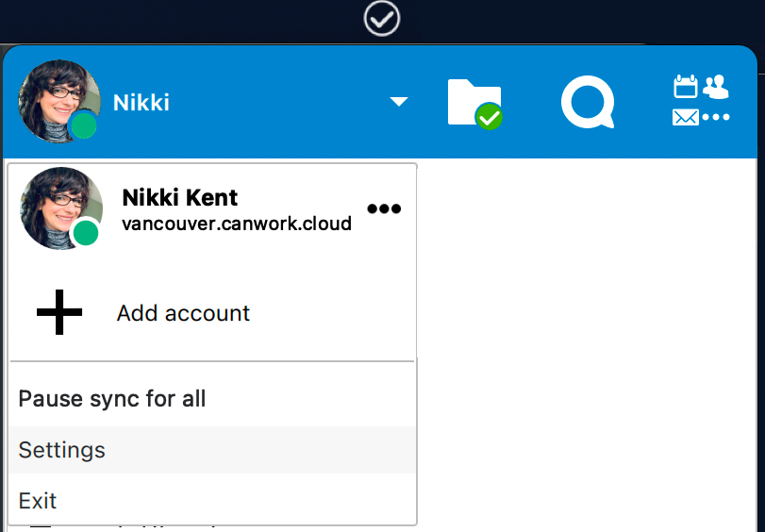Viewport: 765px width, 532px height.
Task: Click green online status dot on header avatar
Action: 84,125
